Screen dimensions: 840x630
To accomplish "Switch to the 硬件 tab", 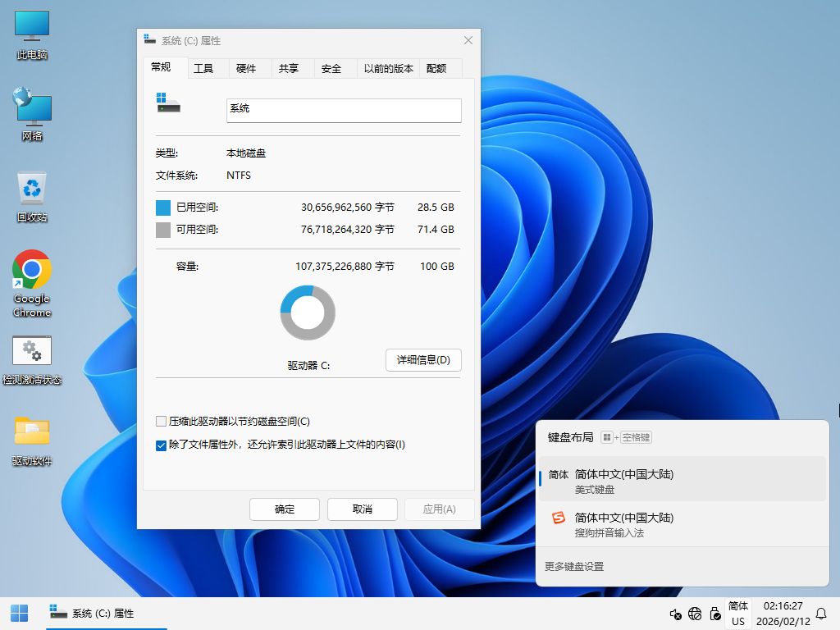I will 246,69.
